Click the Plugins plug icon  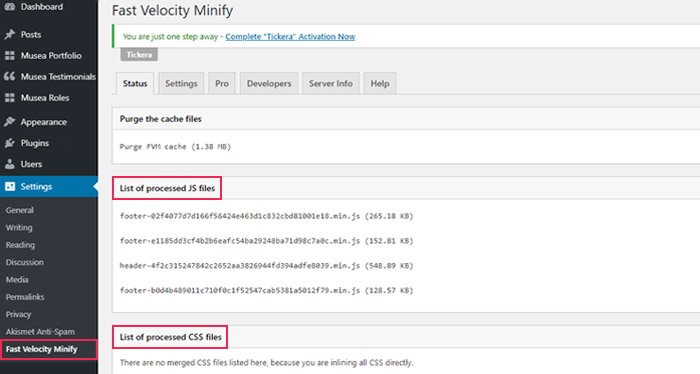pos(9,143)
